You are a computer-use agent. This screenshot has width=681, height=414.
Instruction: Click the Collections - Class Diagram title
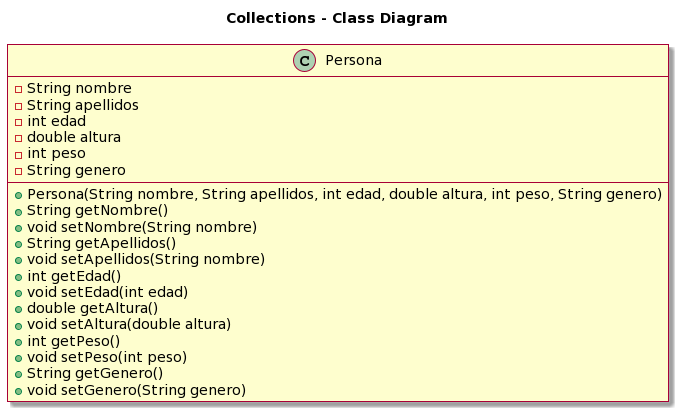point(336,18)
